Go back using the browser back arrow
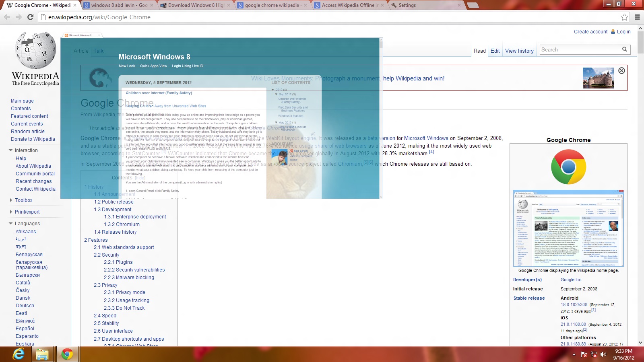Image resolution: width=644 pixels, height=362 pixels. (x=7, y=17)
